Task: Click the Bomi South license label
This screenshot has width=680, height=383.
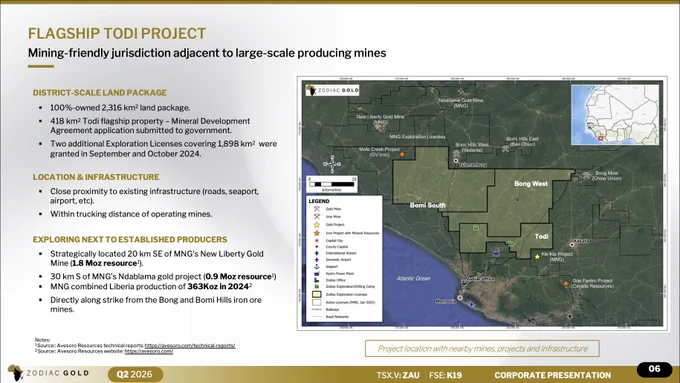Action: click(x=428, y=205)
